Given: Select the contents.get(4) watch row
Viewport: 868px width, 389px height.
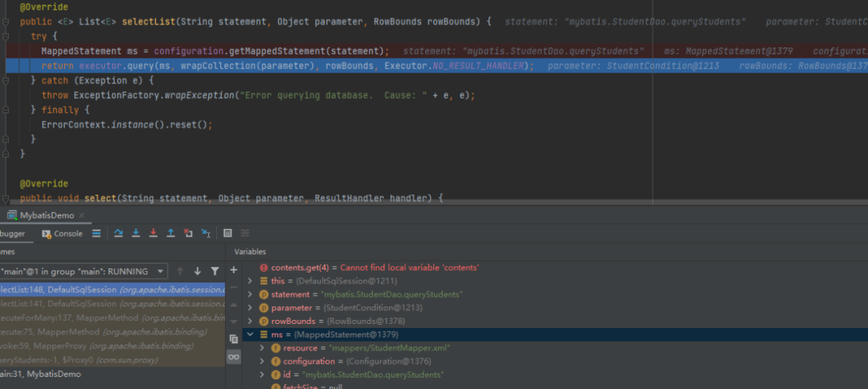Looking at the screenshot, I should point(555,268).
